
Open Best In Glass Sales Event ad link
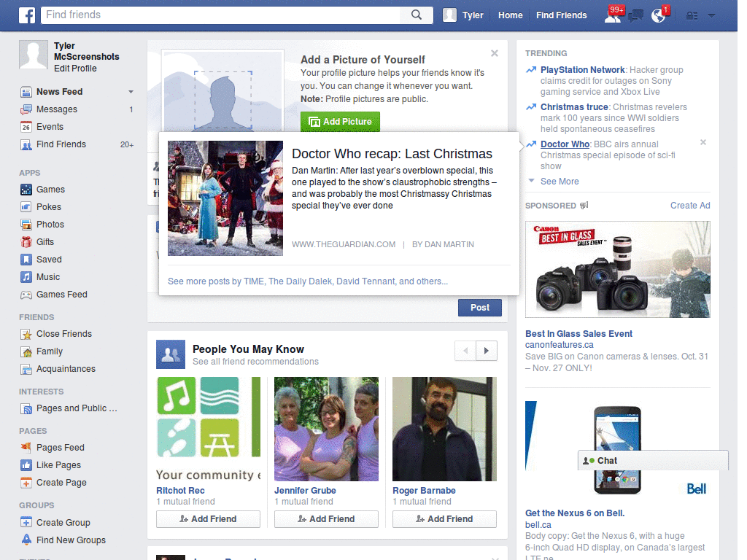[578, 334]
